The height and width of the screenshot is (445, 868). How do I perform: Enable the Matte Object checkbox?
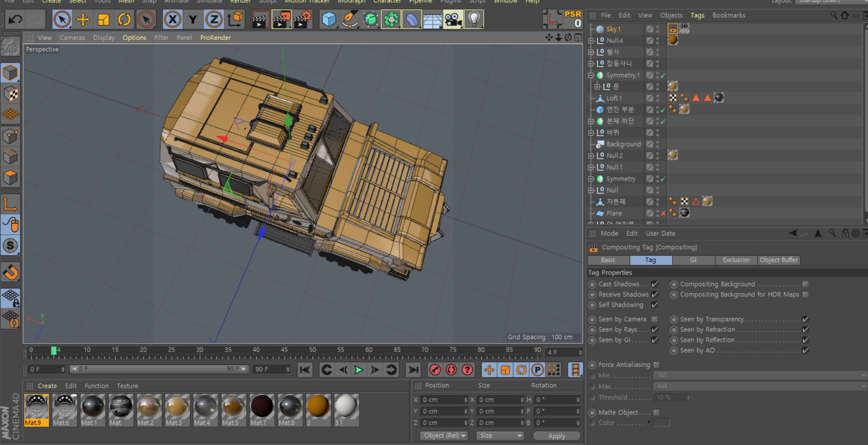[x=657, y=412]
